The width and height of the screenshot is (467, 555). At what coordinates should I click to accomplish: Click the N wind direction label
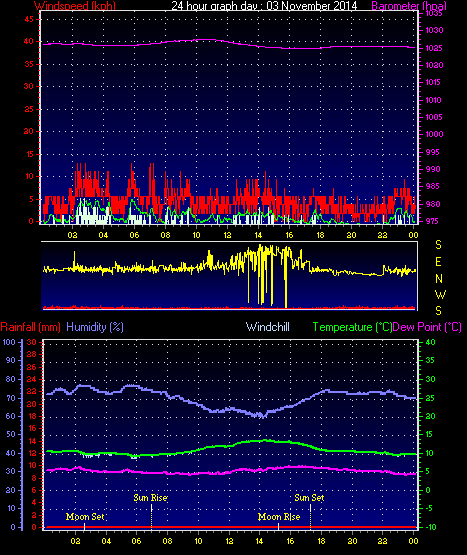coord(439,279)
